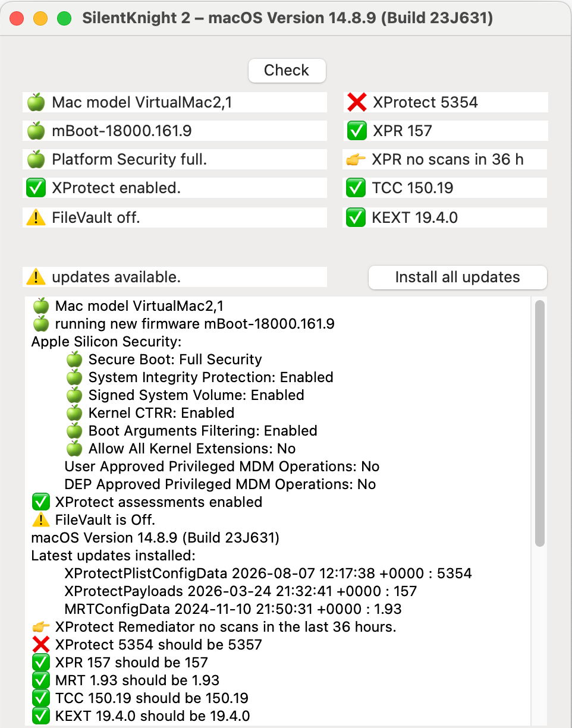Click the Platform Security full text
The image size is (572, 728).
(x=129, y=159)
